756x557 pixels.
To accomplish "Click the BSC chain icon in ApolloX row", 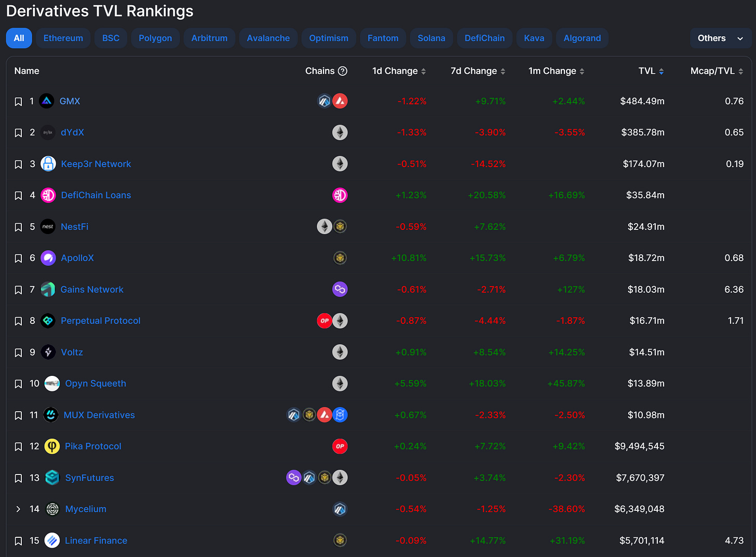I will tap(340, 258).
